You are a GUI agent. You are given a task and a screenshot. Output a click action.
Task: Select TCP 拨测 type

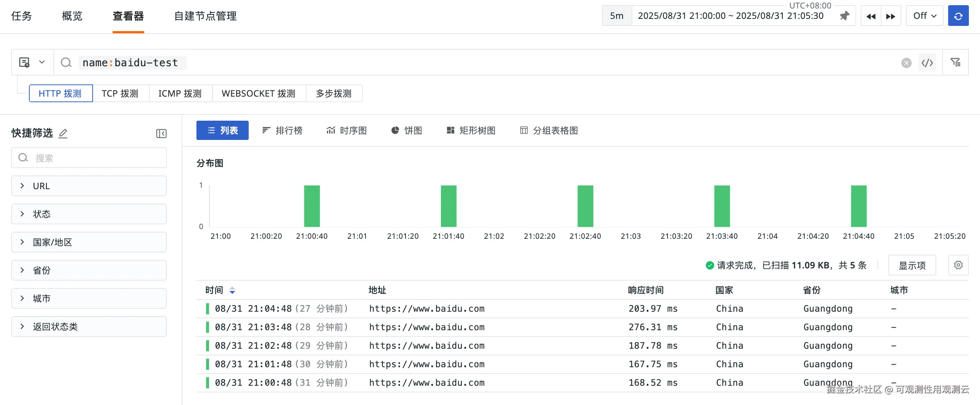120,93
